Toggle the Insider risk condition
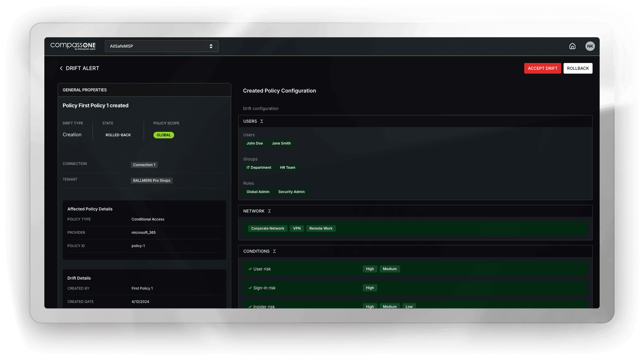Image resolution: width=644 pixels, height=360 pixels. 250,306
